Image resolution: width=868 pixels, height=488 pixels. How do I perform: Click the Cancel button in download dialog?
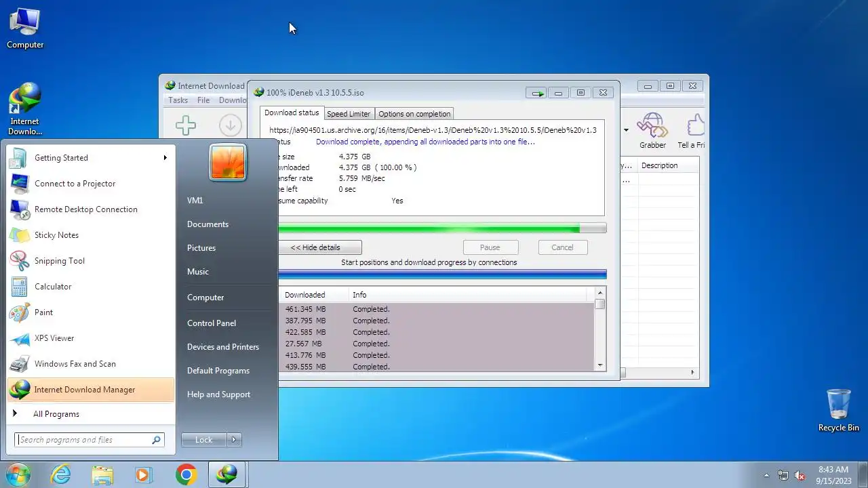[x=562, y=247]
